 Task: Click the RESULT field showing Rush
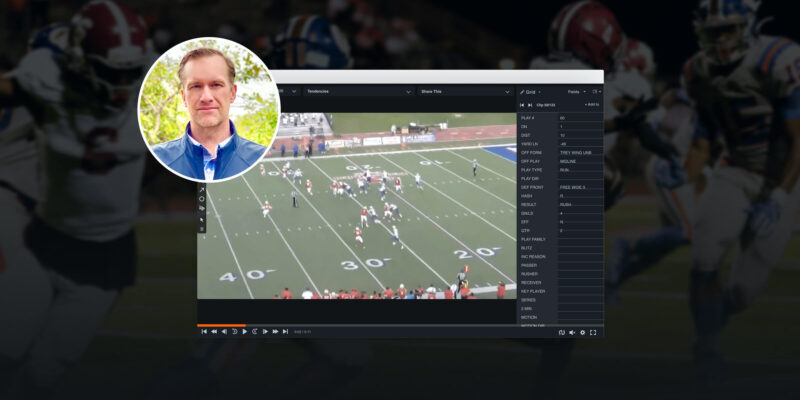[579, 204]
